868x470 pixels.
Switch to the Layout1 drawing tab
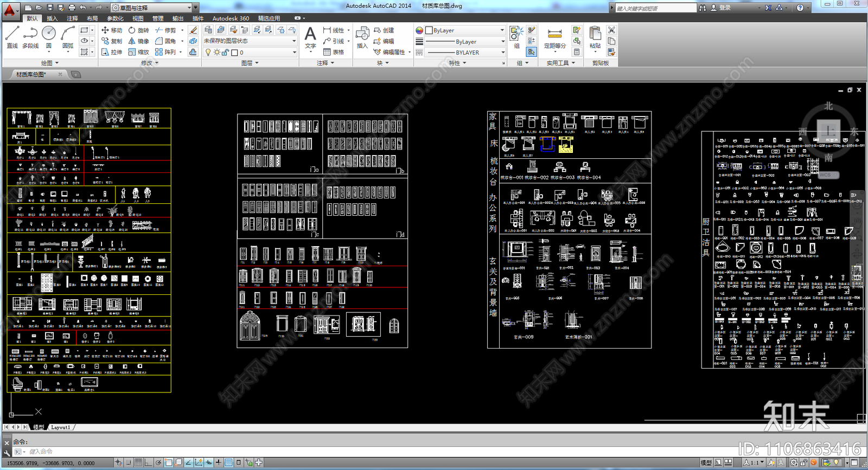(60, 427)
